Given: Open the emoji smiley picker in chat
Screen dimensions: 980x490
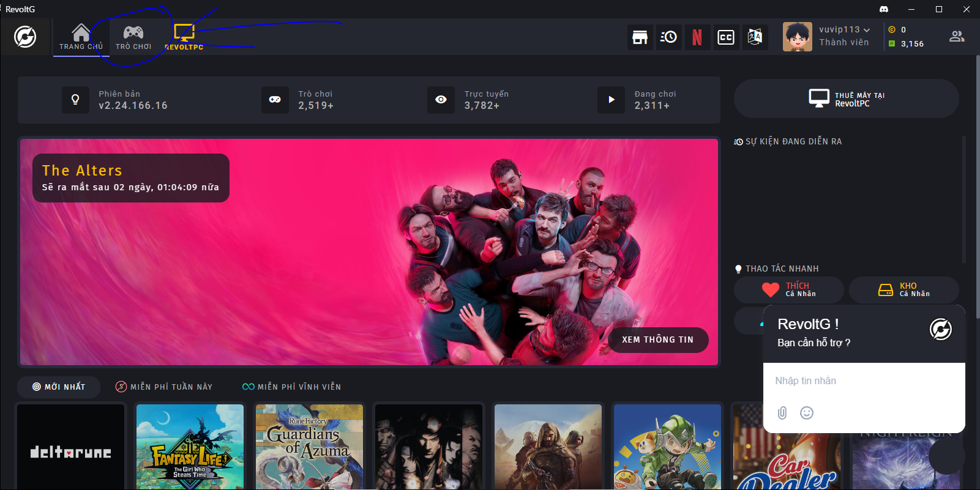Looking at the screenshot, I should 807,413.
